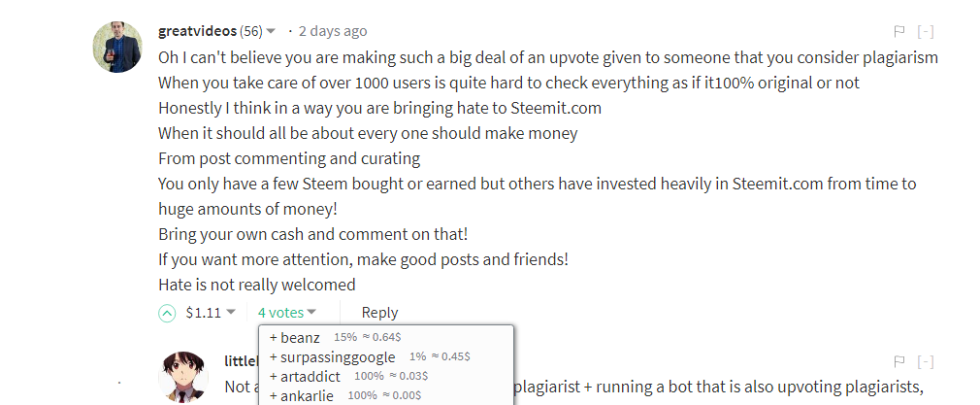This screenshot has height=405, width=980.
Task: Select beanz in the voters list
Action: [x=299, y=338]
